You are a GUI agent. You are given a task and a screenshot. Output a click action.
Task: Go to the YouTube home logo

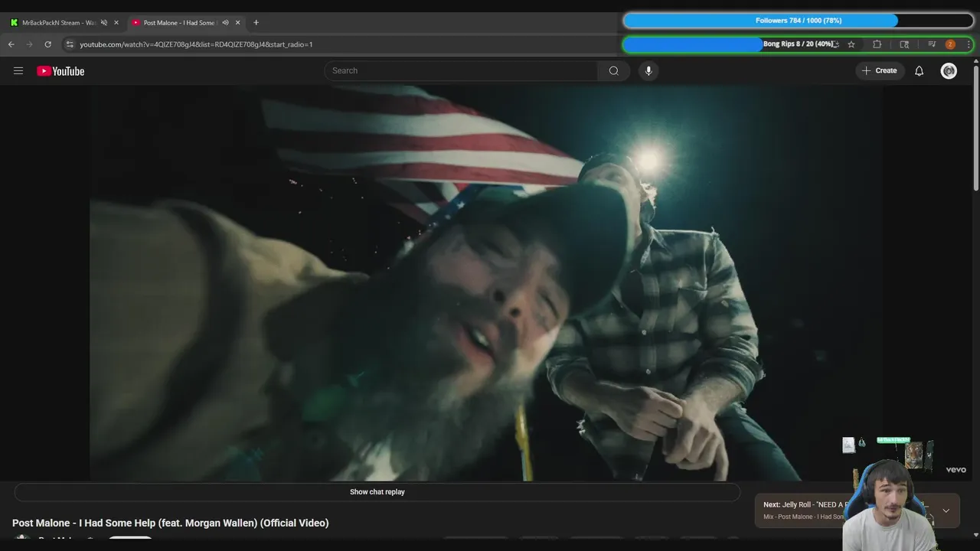60,71
